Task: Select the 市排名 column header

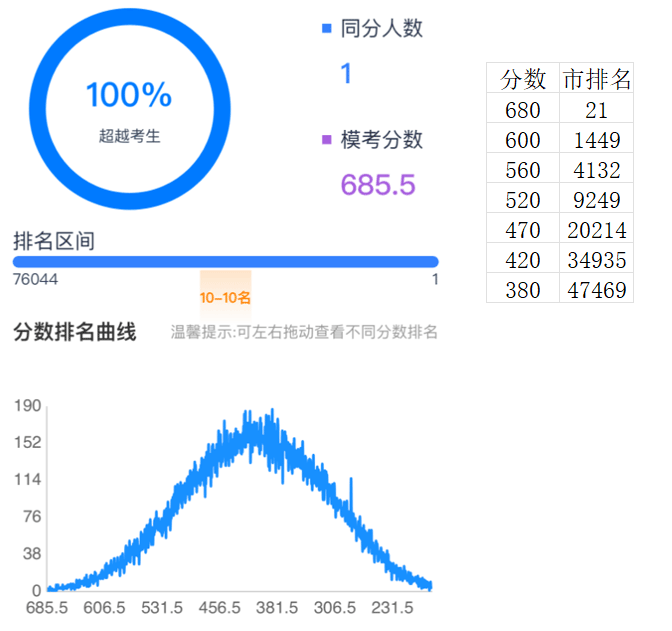Action: [x=597, y=79]
